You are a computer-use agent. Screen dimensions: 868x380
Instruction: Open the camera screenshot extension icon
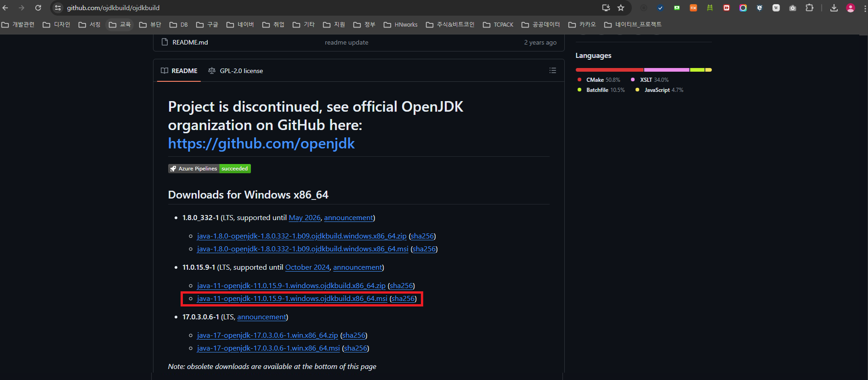click(x=793, y=8)
